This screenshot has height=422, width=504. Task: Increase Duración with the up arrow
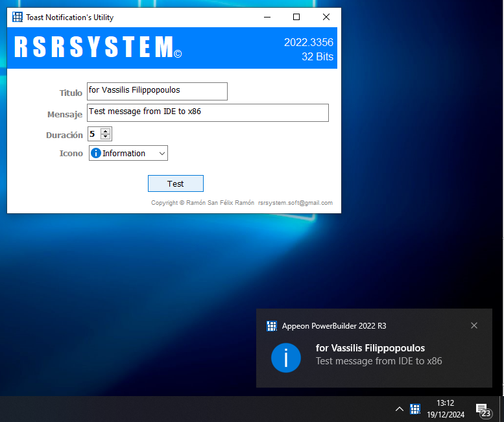(x=106, y=132)
